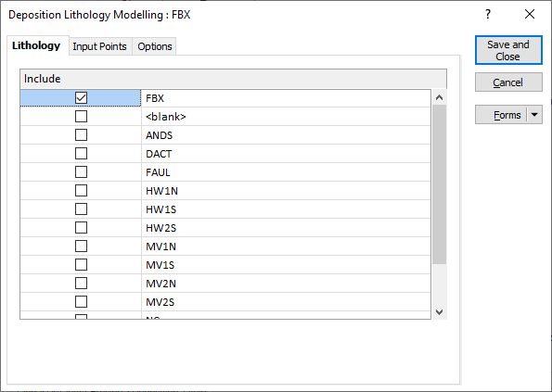Viewport: 552px width, 392px height.
Task: Click the scroll down arrow in lithology list
Action: (x=439, y=312)
